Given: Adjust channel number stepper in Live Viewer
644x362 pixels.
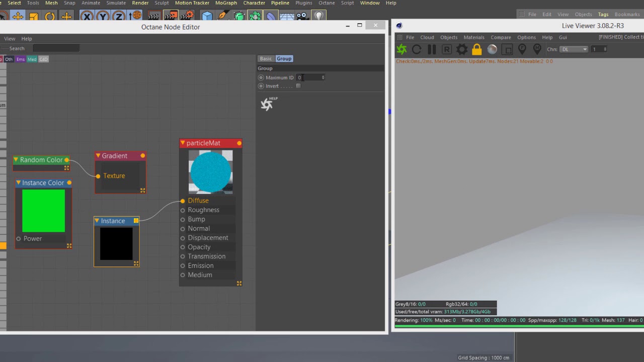Looking at the screenshot, I should (605, 49).
